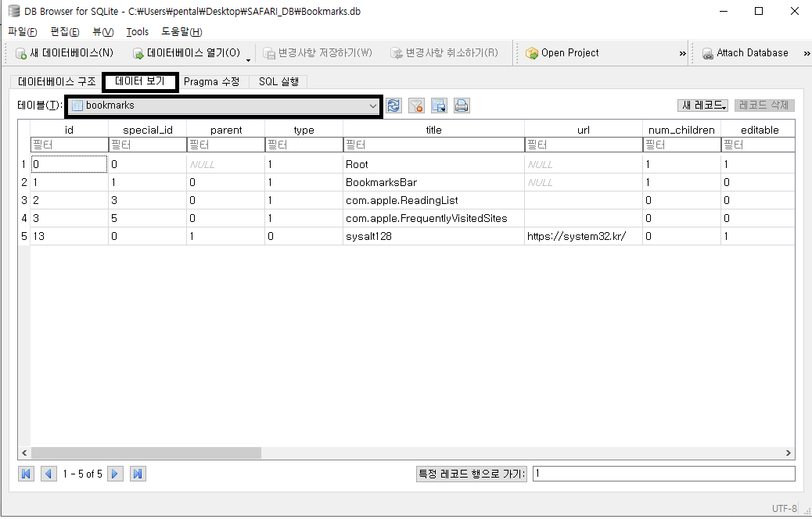Open the 뷰(V) menu
This screenshot has width=812, height=519.
103,31
